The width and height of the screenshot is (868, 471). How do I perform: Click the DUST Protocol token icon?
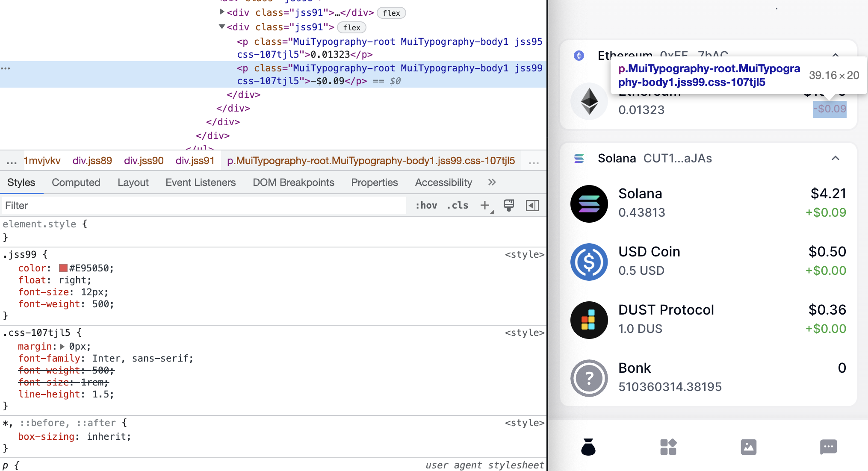[x=589, y=320]
